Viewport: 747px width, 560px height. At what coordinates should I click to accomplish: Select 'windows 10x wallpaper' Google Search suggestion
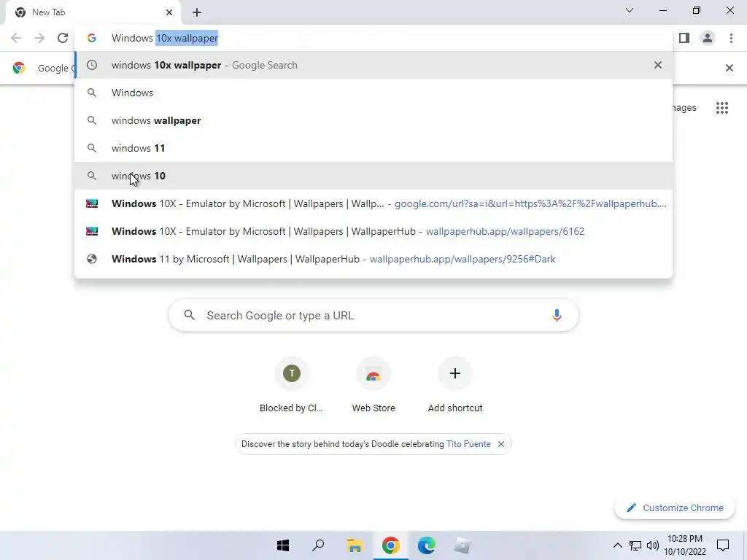[x=373, y=65]
